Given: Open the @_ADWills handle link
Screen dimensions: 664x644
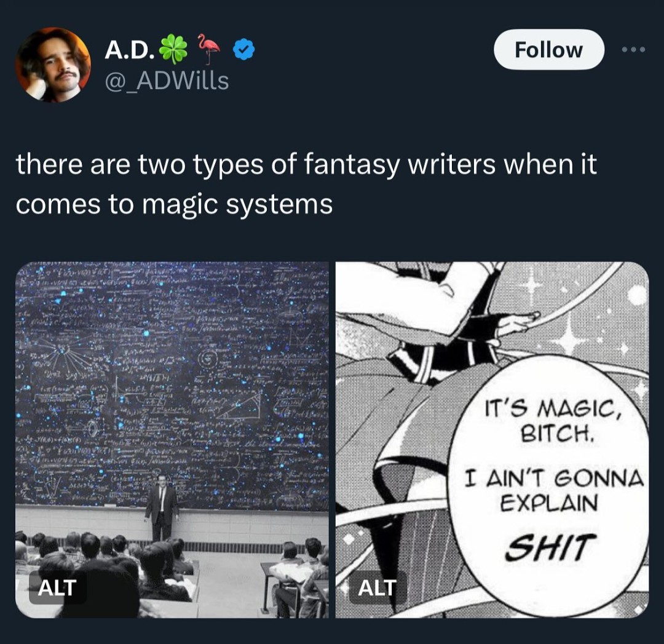Looking at the screenshot, I should coord(167,81).
